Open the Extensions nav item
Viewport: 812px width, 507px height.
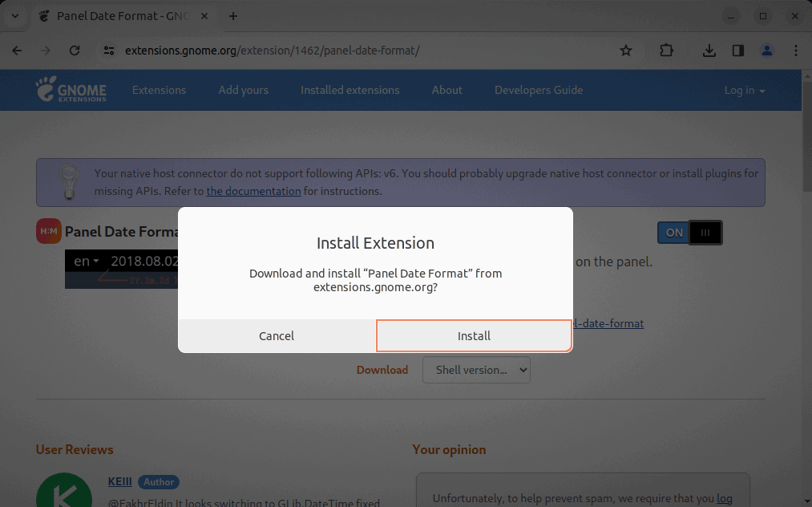click(x=159, y=90)
